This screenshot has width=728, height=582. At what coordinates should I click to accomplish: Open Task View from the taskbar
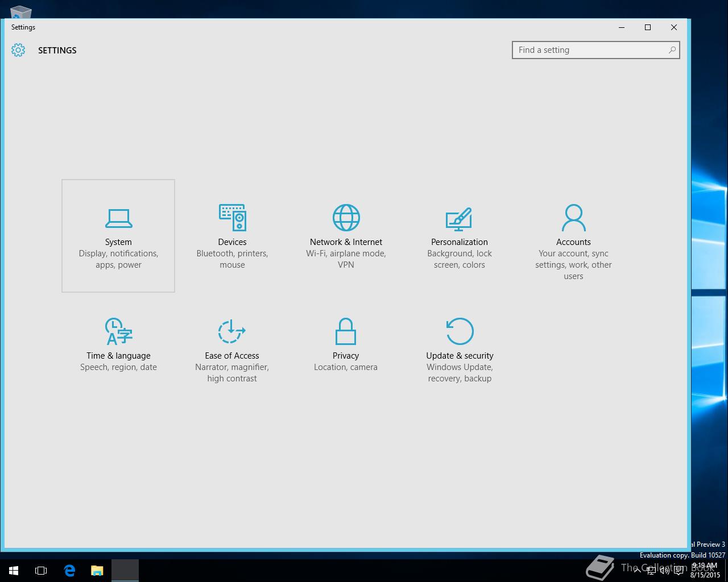point(41,571)
